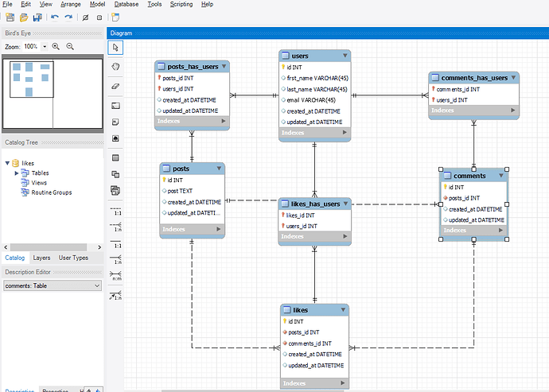Image resolution: width=549 pixels, height=392 pixels.
Task: Collapse the likes schema node
Action: click(7, 163)
